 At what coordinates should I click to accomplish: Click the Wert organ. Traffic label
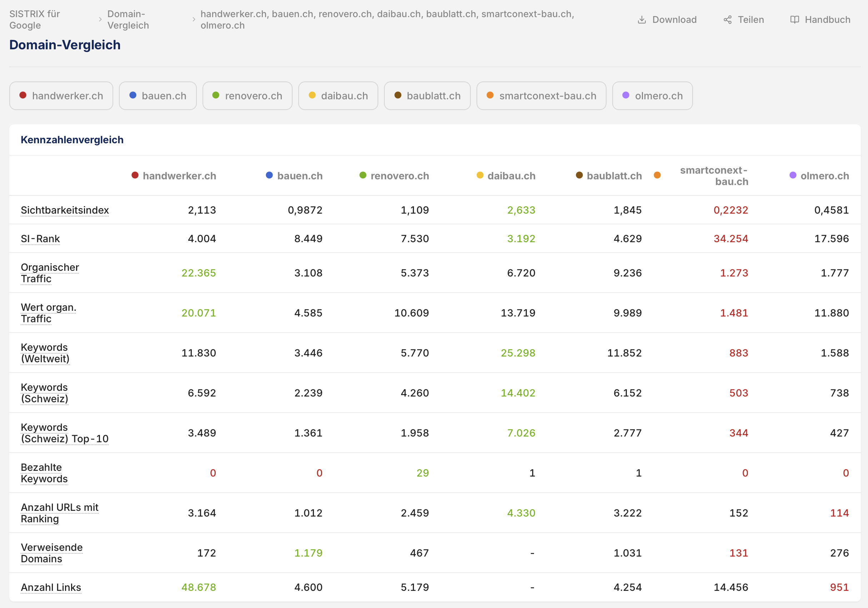pos(49,313)
